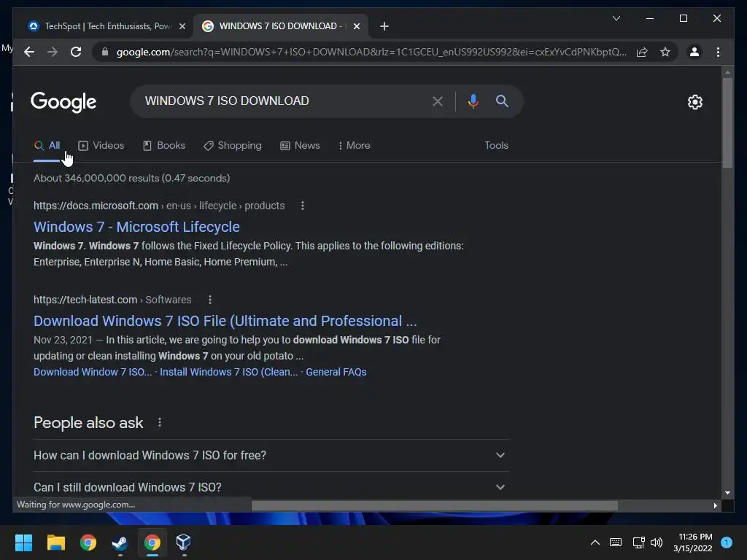Image resolution: width=747 pixels, height=560 pixels.
Task: Open the first Chrome taskbar icon
Action: coord(88,542)
